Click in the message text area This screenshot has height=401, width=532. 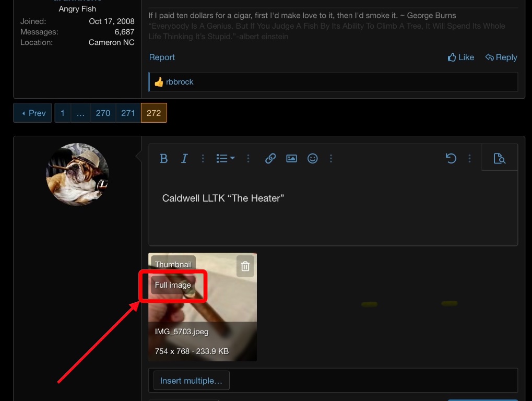(333, 219)
